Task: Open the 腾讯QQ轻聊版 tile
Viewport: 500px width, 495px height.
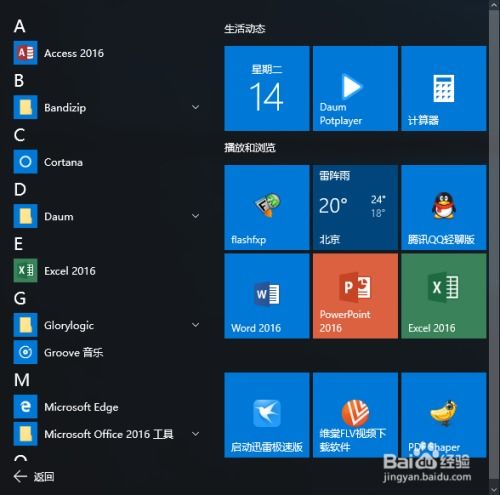Action: click(444, 207)
